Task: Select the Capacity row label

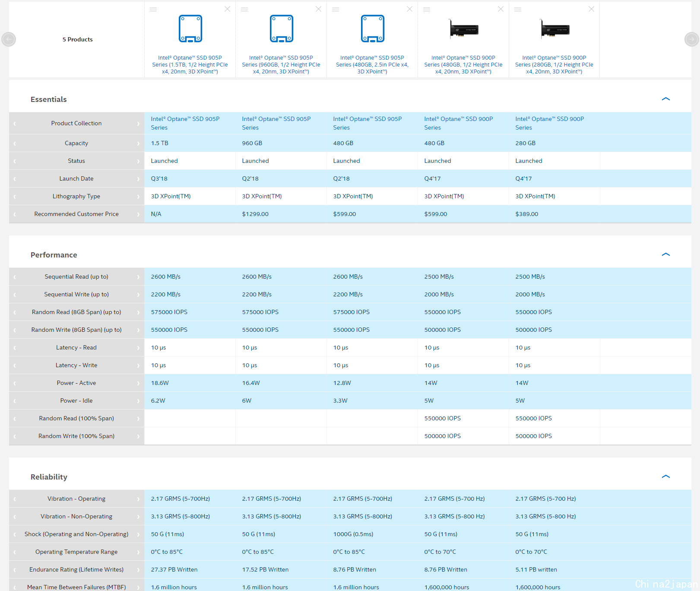Action: pyautogui.click(x=76, y=143)
